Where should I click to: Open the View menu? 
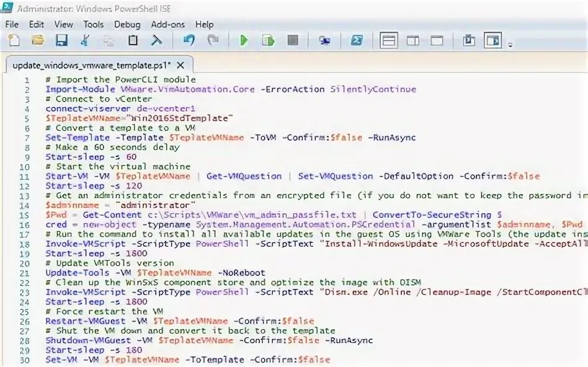(x=63, y=24)
